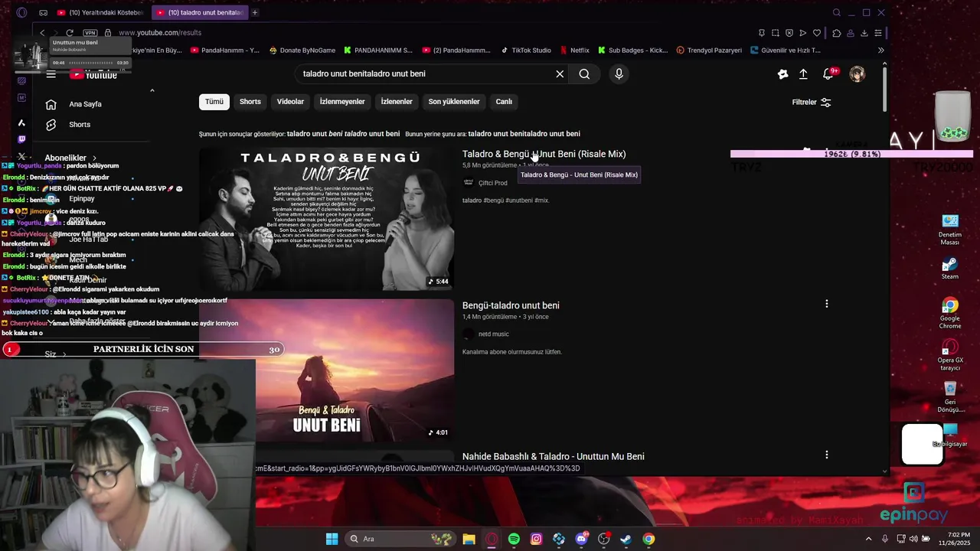The width and height of the screenshot is (980, 551).
Task: Select the İzlenenler filter chip
Action: pyautogui.click(x=397, y=102)
